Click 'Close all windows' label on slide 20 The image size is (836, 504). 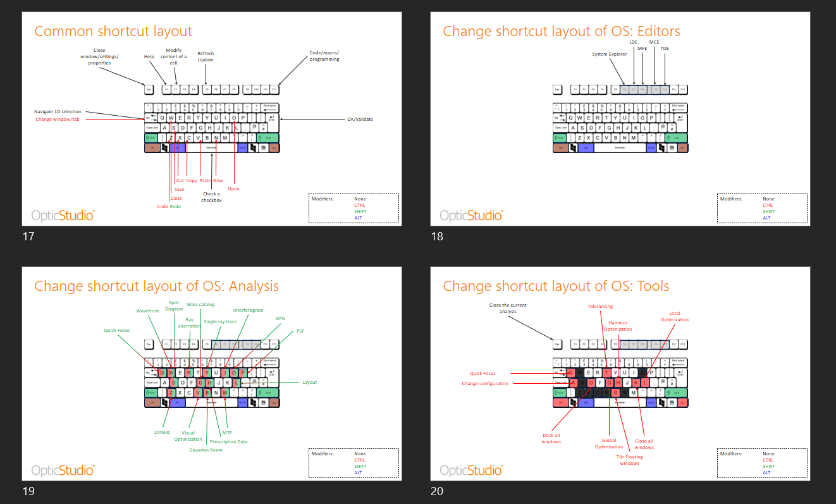pos(644,444)
